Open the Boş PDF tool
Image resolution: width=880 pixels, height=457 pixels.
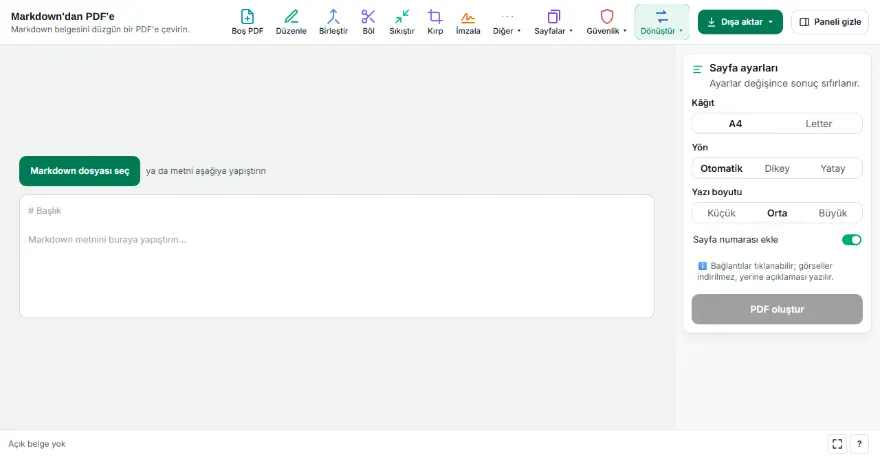(x=247, y=22)
